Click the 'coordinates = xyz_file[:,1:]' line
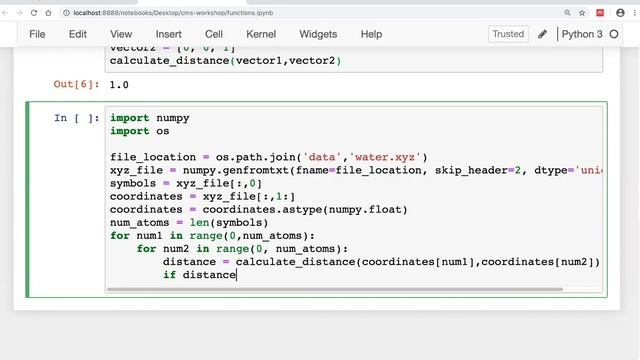This screenshot has height=360, width=640. (202, 197)
